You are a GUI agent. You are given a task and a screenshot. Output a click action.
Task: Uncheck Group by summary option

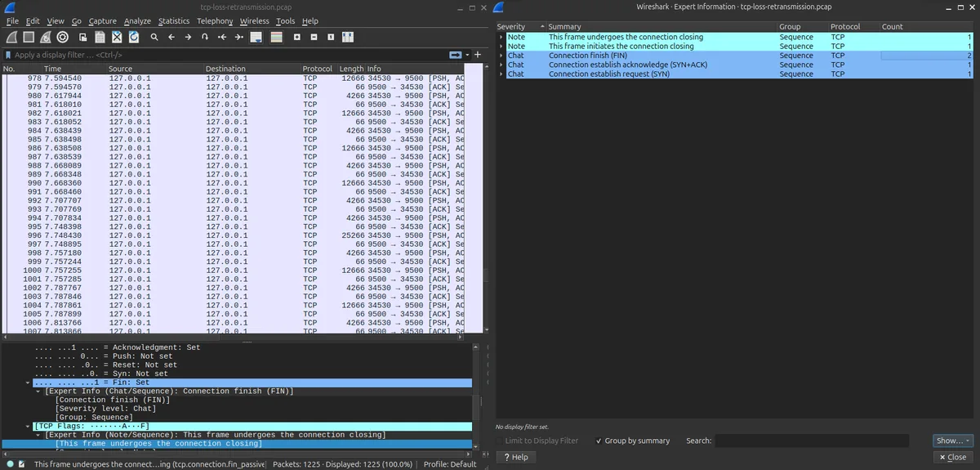click(599, 441)
